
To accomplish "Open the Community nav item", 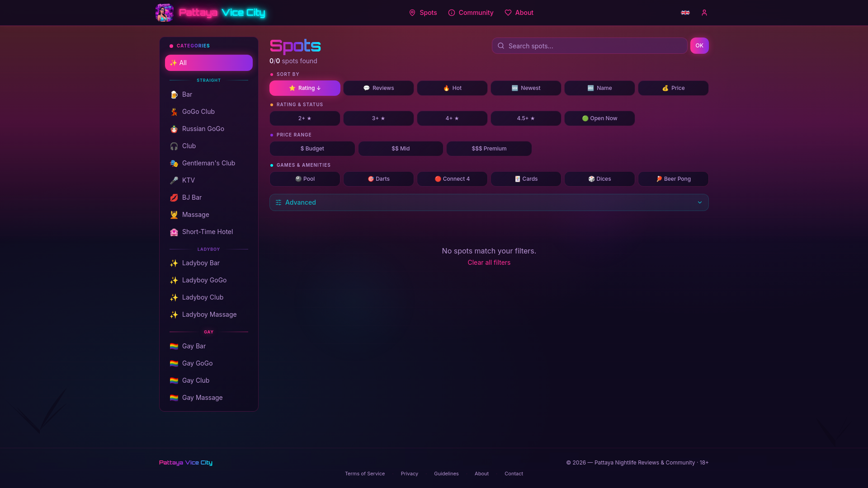I will tap(471, 13).
